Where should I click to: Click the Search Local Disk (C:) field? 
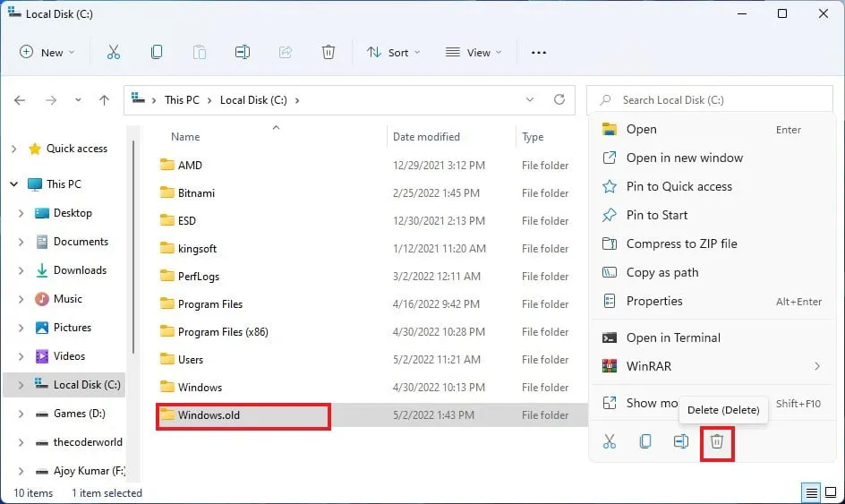[709, 99]
